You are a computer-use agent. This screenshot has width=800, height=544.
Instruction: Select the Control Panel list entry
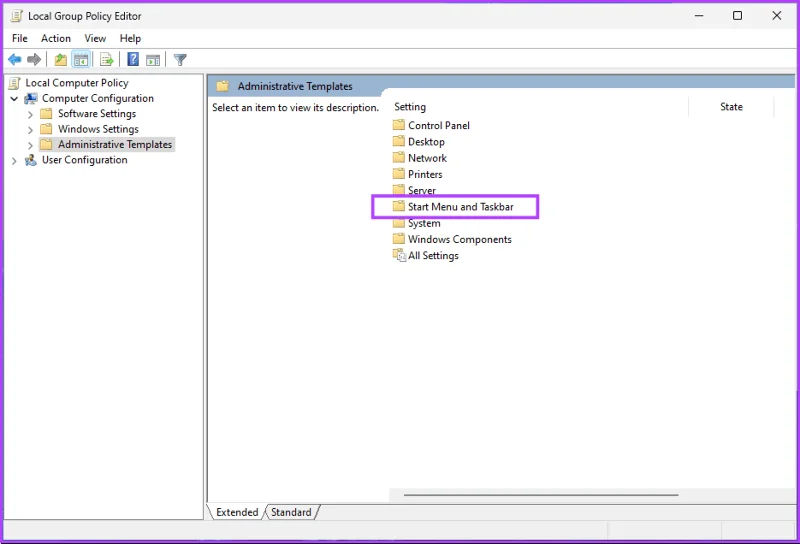coord(439,125)
